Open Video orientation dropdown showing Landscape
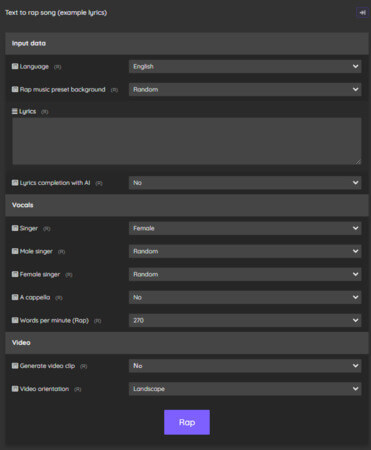Viewport: 371px width, 450px height. tap(245, 389)
